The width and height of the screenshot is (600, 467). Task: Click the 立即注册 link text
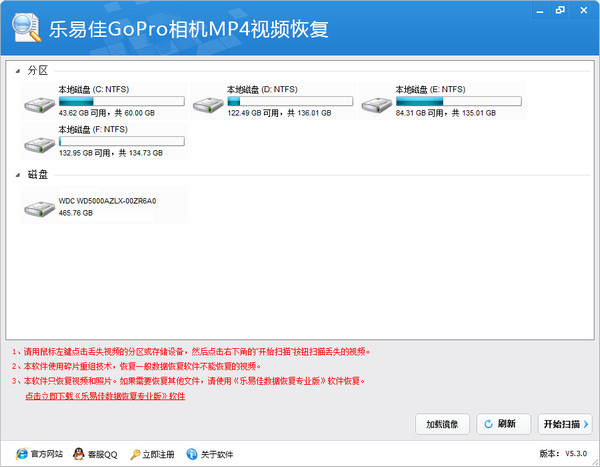tap(158, 454)
